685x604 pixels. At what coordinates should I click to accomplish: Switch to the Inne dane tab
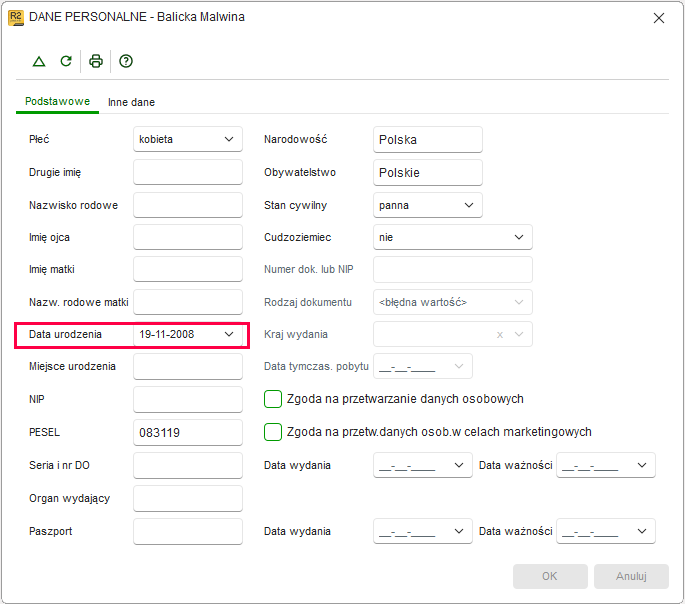(131, 102)
